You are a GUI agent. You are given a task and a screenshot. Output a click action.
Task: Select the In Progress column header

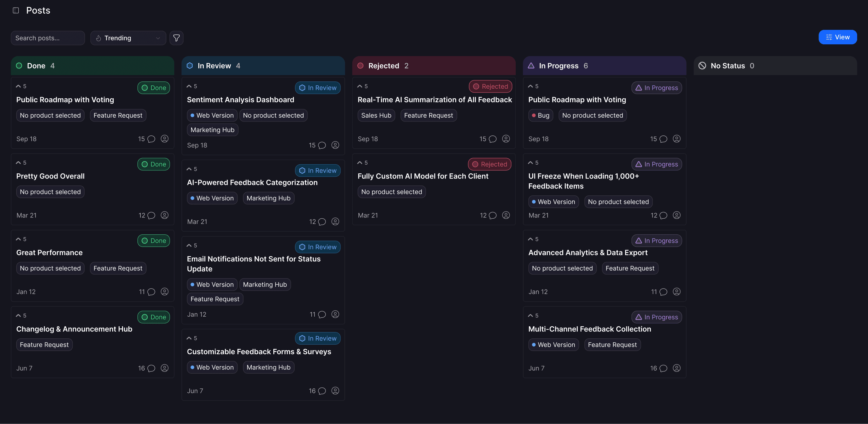[x=558, y=66]
